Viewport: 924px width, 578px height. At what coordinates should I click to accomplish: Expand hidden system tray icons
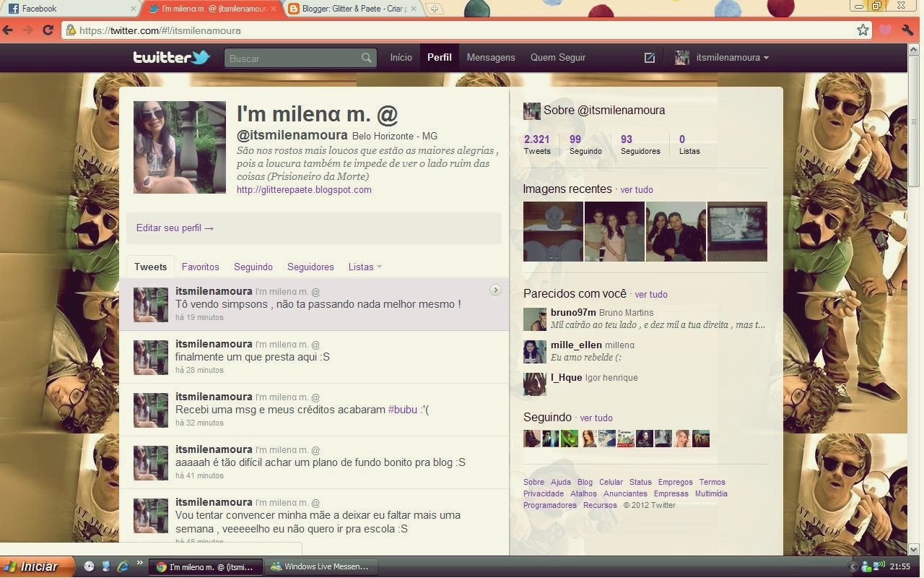pyautogui.click(x=852, y=567)
